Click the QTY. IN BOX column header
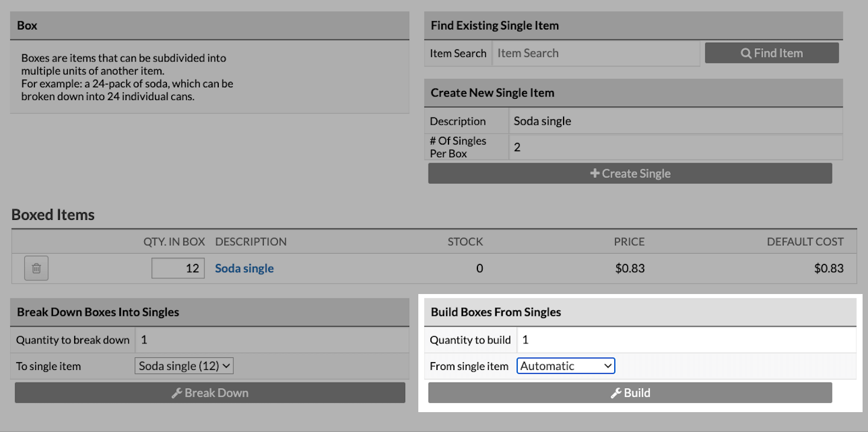 (x=174, y=242)
